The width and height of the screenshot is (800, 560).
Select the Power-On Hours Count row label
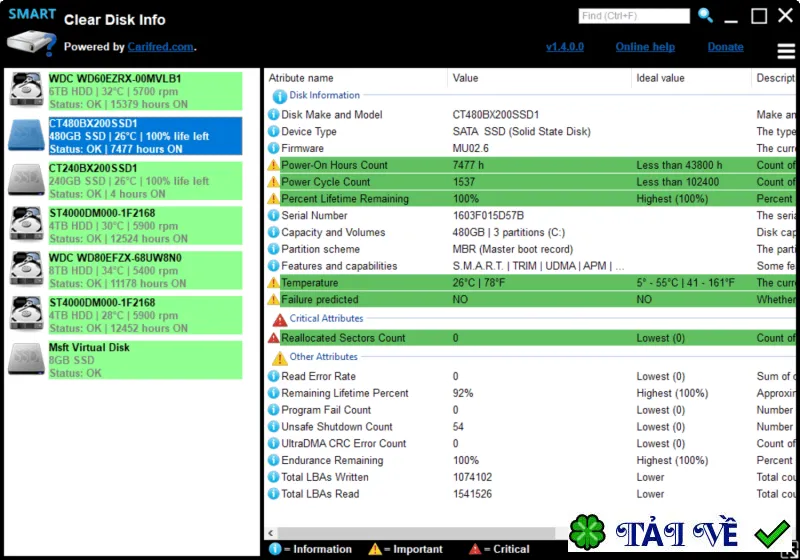tap(334, 165)
